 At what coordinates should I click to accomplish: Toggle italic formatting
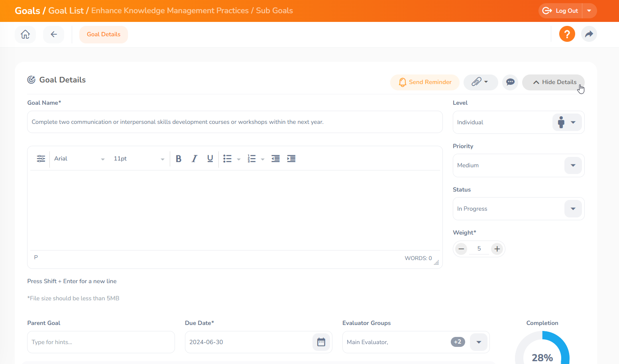(x=195, y=159)
